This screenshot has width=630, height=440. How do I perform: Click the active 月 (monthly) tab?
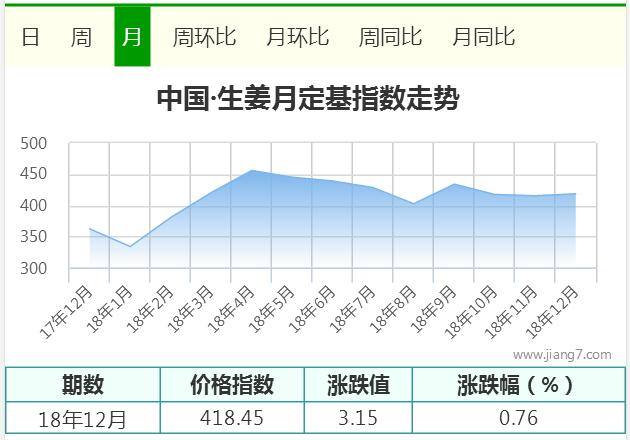point(132,36)
